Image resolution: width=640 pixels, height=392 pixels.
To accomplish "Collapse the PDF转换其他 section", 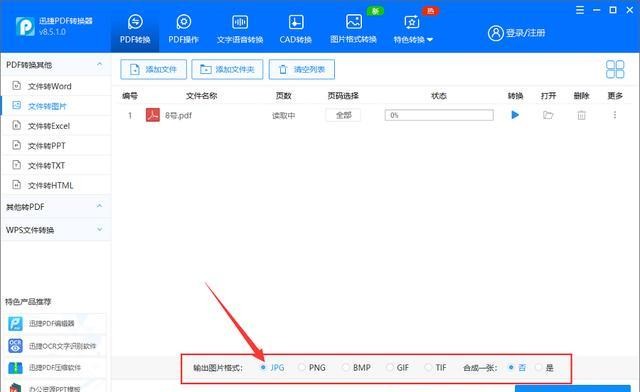I will (99, 65).
